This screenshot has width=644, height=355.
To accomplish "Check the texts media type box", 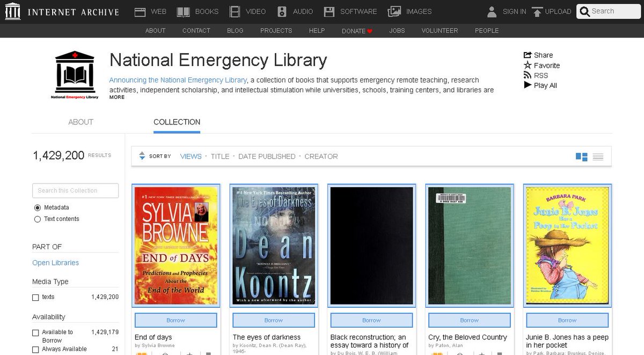I will pos(35,297).
